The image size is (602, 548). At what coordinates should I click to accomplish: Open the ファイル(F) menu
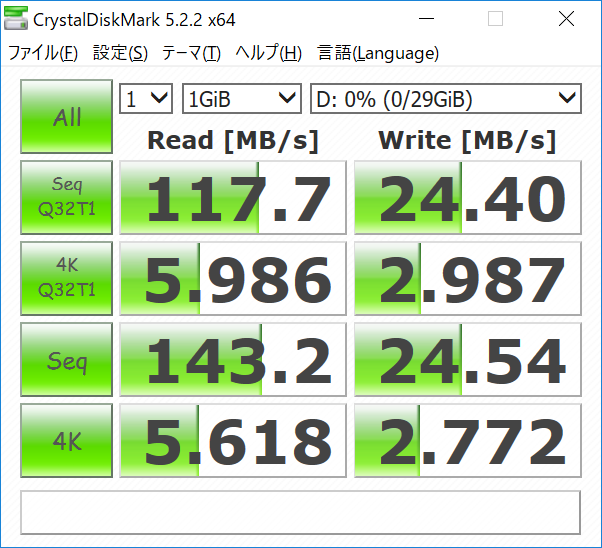(43, 53)
